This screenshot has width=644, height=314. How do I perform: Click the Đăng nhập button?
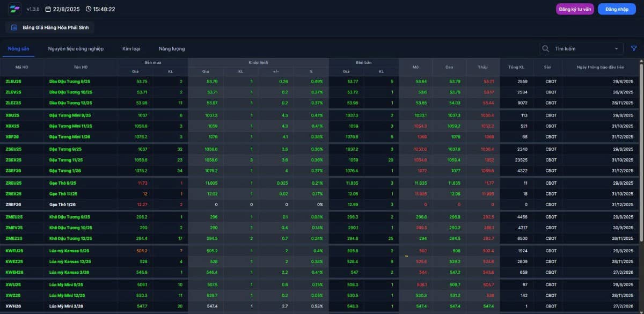[x=617, y=9]
